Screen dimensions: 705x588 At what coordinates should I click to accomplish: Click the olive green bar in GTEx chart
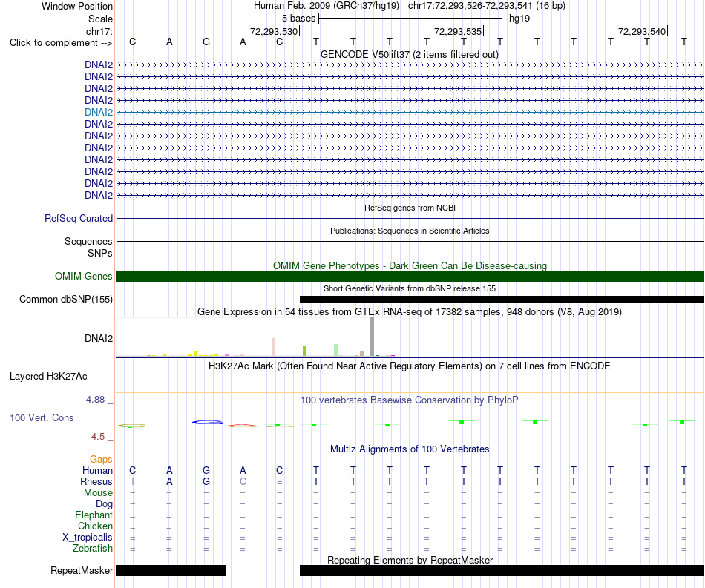click(x=305, y=351)
